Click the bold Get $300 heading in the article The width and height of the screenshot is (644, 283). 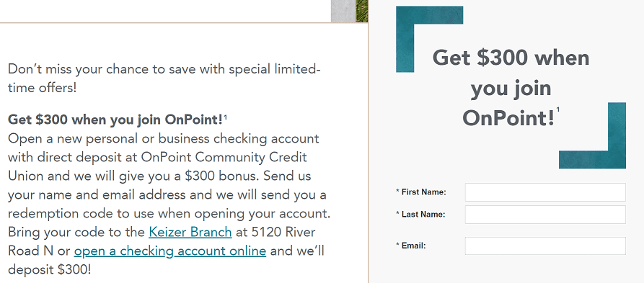click(115, 120)
